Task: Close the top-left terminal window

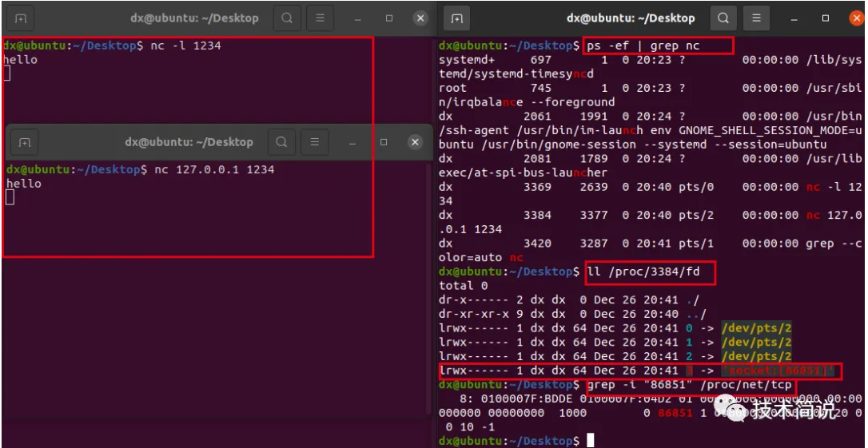Action: coord(420,18)
